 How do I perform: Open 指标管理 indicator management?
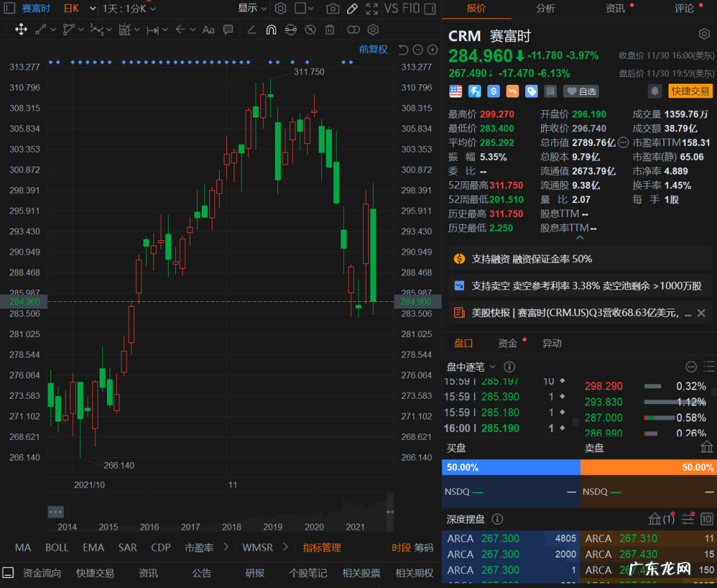click(x=322, y=548)
